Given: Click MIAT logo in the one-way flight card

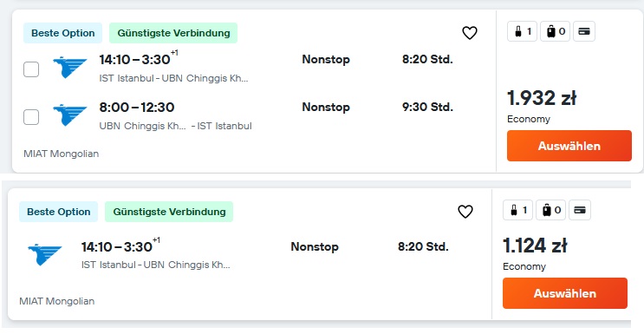Looking at the screenshot, I should (45, 254).
